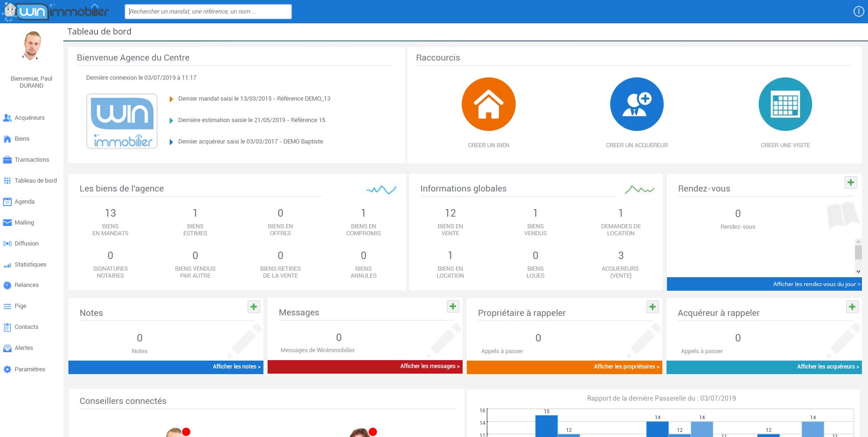Click Paul Durand's profile photo
The width and height of the screenshot is (868, 437).
click(32, 45)
